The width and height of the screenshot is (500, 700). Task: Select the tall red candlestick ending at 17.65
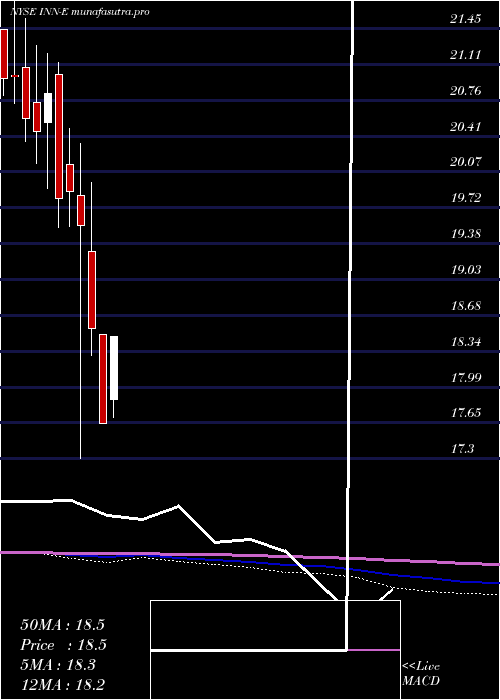pos(103,379)
